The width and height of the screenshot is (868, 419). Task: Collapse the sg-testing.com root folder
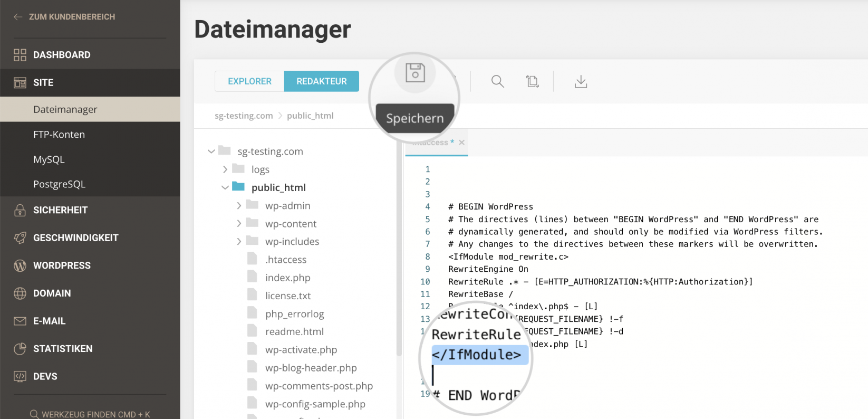coord(211,151)
